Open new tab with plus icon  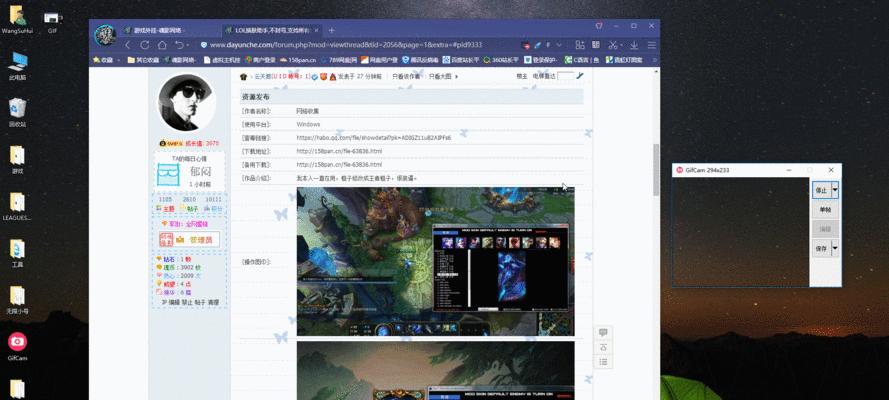point(331,30)
